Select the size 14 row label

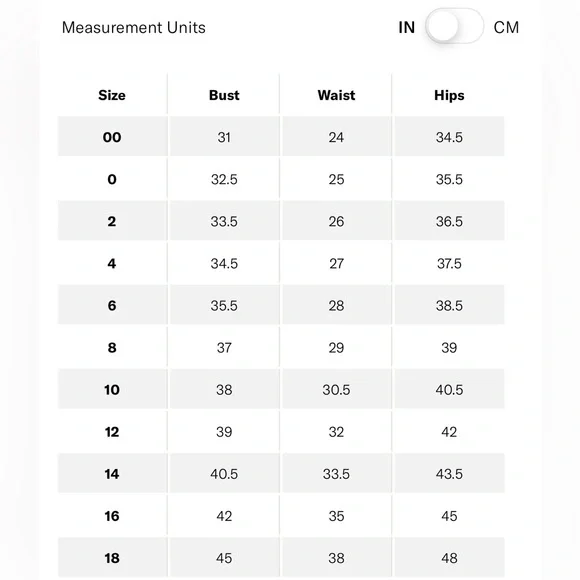tap(112, 474)
